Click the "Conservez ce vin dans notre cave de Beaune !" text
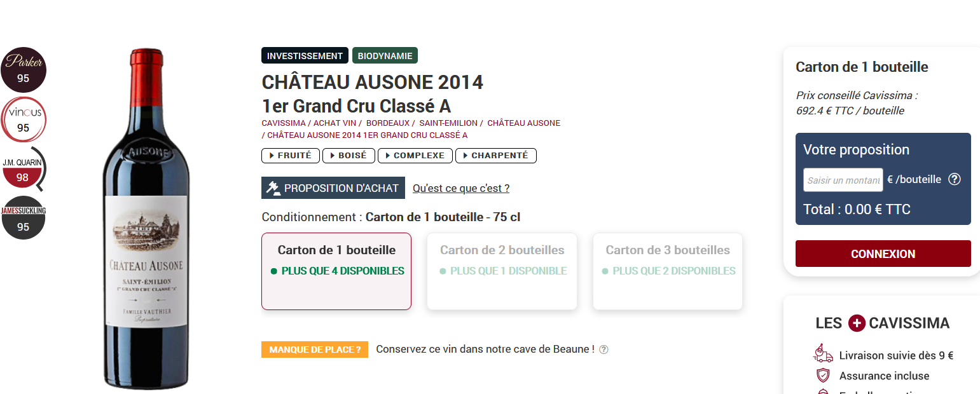Image resolution: width=980 pixels, height=394 pixels. 485,349
